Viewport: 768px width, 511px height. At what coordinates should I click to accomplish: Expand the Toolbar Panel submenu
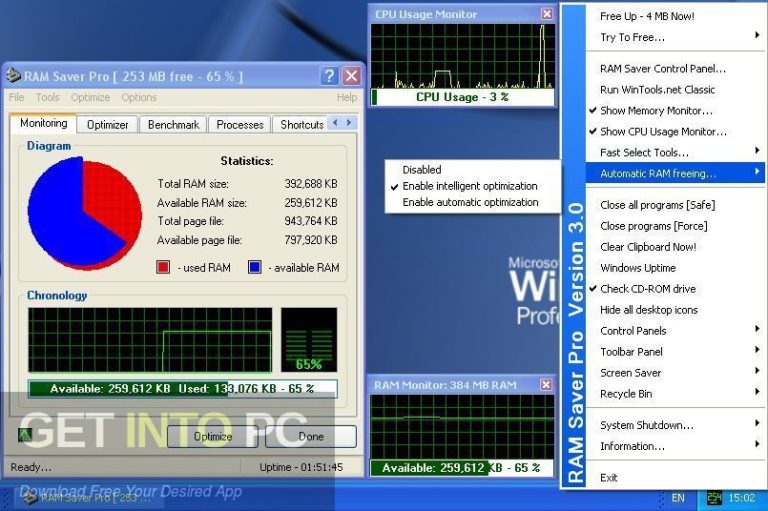click(675, 352)
